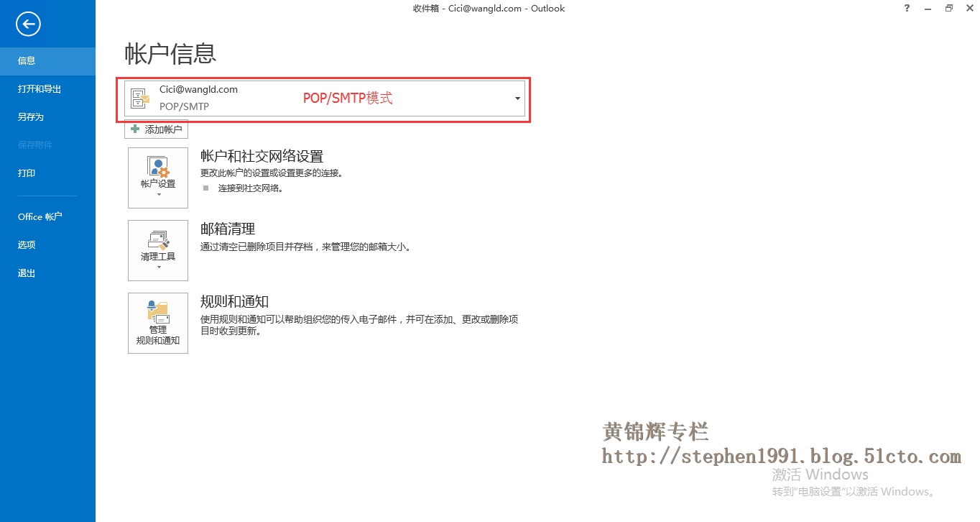
Task: Go back using the circular arrow button
Action: pyautogui.click(x=29, y=24)
